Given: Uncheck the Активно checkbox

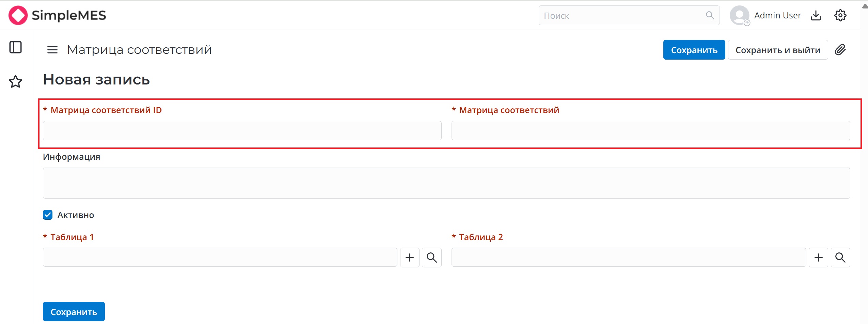Looking at the screenshot, I should click(x=47, y=215).
